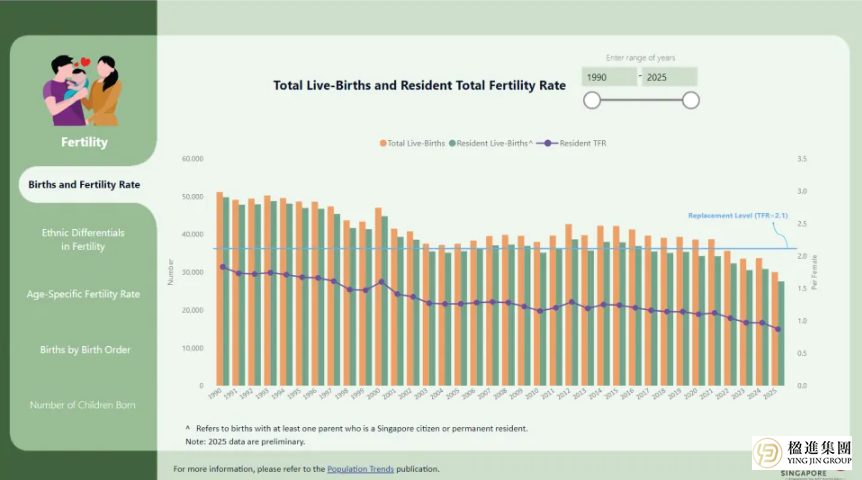Go to Births by Birth Order

[84, 350]
